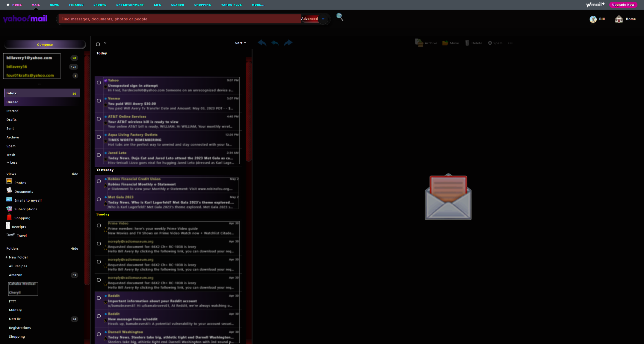Go to NEWS in the top navigation
This screenshot has width=644, height=344.
pos(55,5)
